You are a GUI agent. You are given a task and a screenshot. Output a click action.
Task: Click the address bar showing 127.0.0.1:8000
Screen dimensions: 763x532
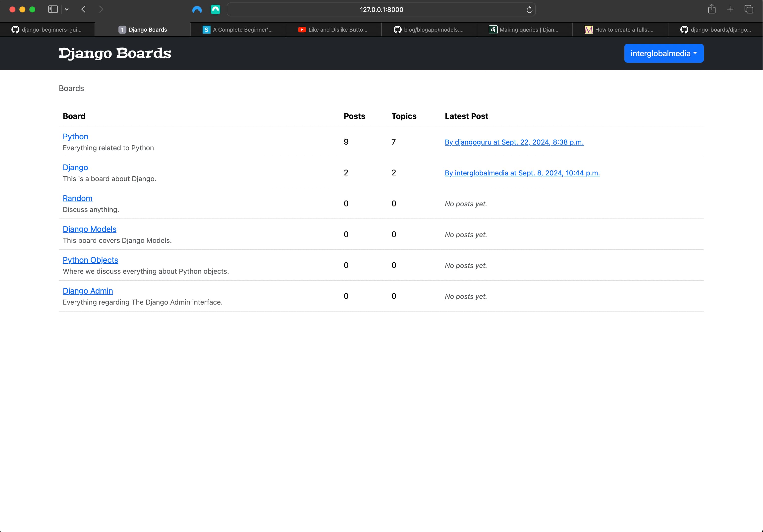(x=381, y=10)
